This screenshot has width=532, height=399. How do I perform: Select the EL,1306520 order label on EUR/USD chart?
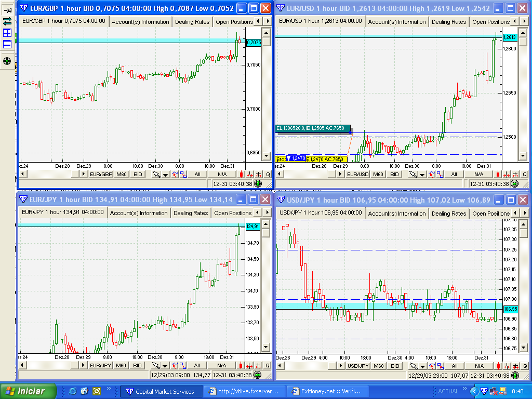point(313,128)
